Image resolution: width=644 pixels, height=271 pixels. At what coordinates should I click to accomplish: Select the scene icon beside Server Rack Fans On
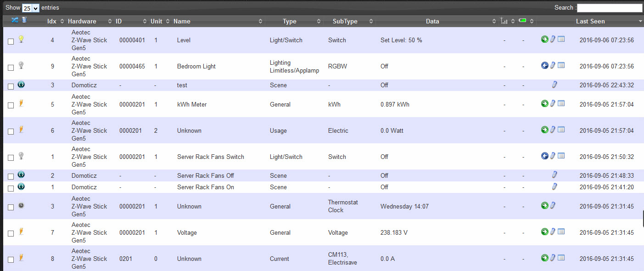coord(21,186)
